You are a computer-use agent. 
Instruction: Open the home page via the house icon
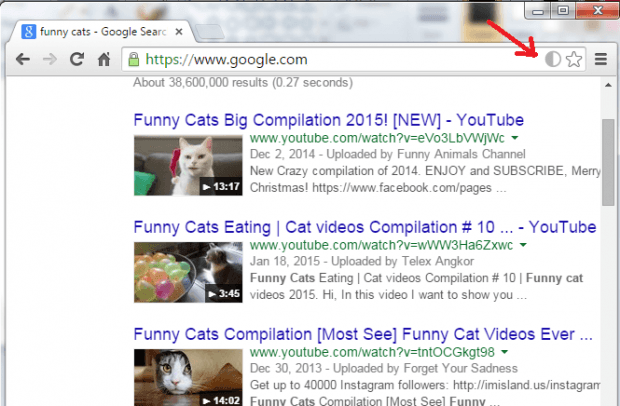click(104, 59)
